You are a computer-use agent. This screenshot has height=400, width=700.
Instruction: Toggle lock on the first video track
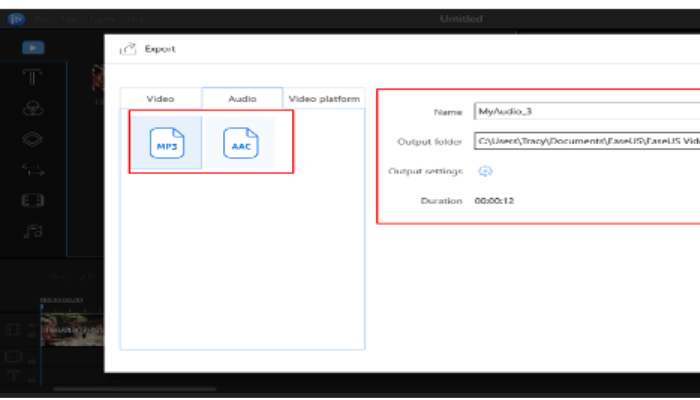point(32,335)
